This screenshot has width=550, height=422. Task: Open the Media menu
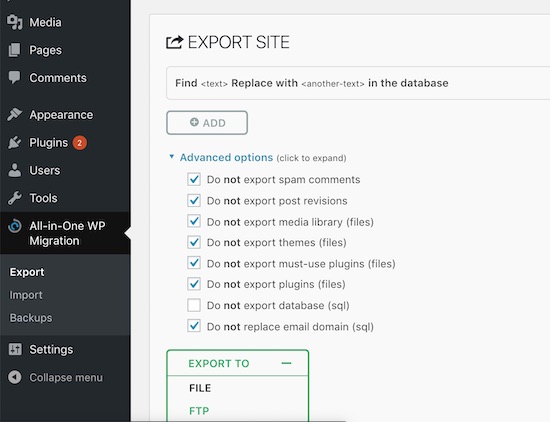click(x=45, y=22)
